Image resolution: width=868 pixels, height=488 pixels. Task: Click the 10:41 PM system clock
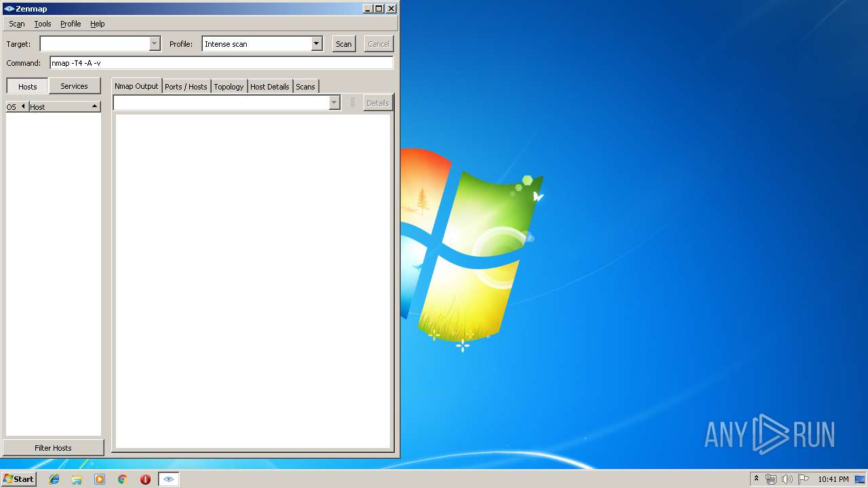833,479
